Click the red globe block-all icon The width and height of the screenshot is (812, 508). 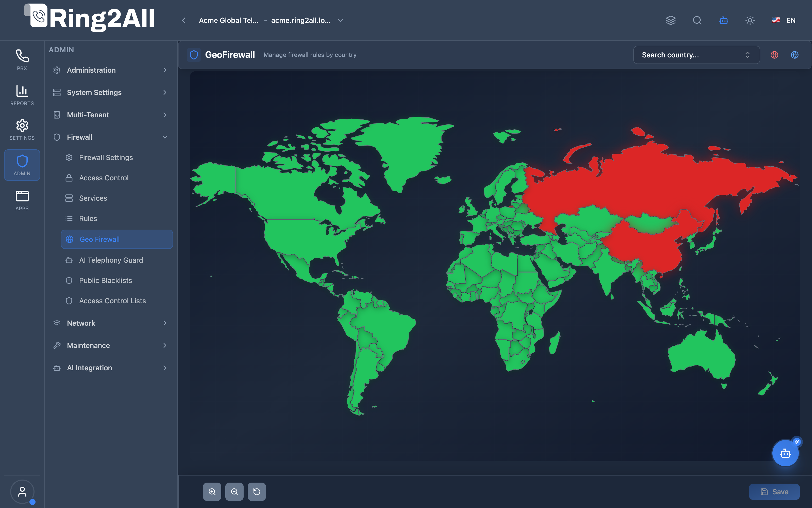click(774, 55)
